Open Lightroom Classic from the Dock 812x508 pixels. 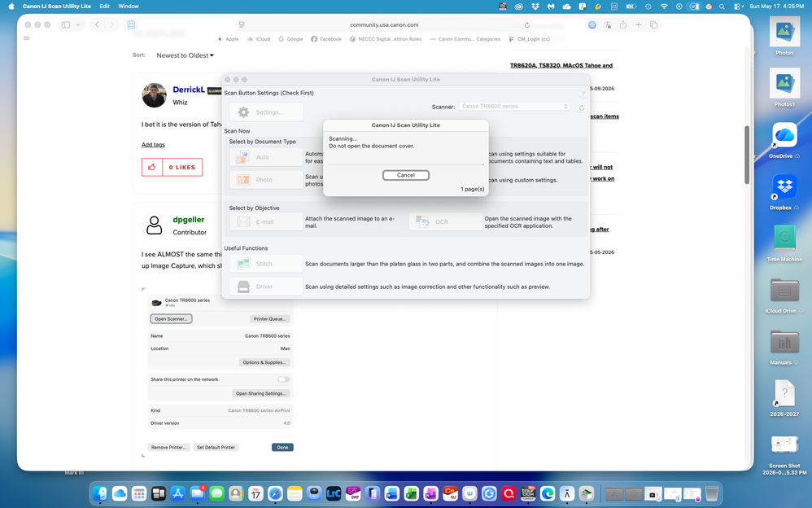[x=334, y=493]
